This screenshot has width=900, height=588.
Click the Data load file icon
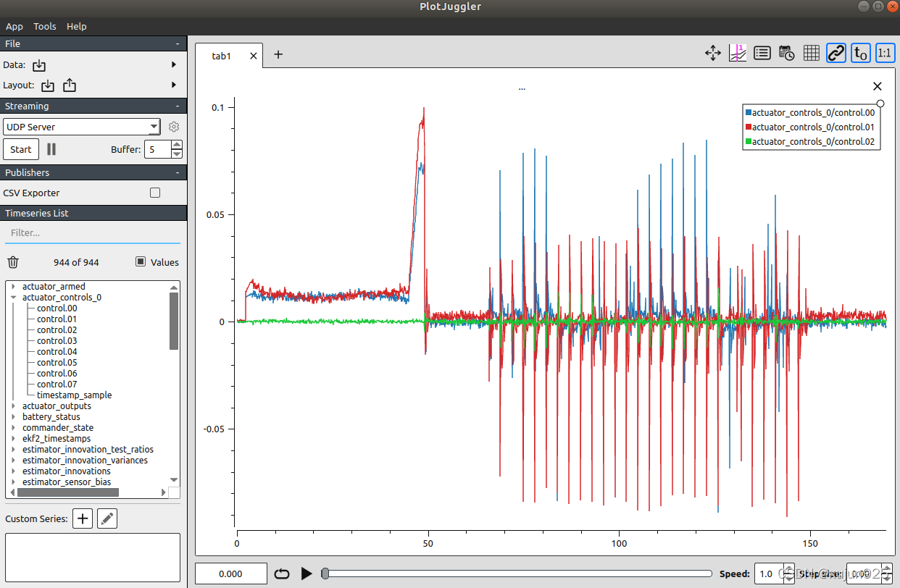click(39, 65)
